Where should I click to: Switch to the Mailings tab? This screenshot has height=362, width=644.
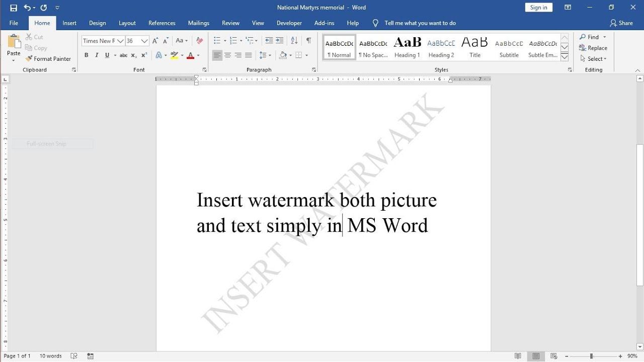pyautogui.click(x=199, y=23)
